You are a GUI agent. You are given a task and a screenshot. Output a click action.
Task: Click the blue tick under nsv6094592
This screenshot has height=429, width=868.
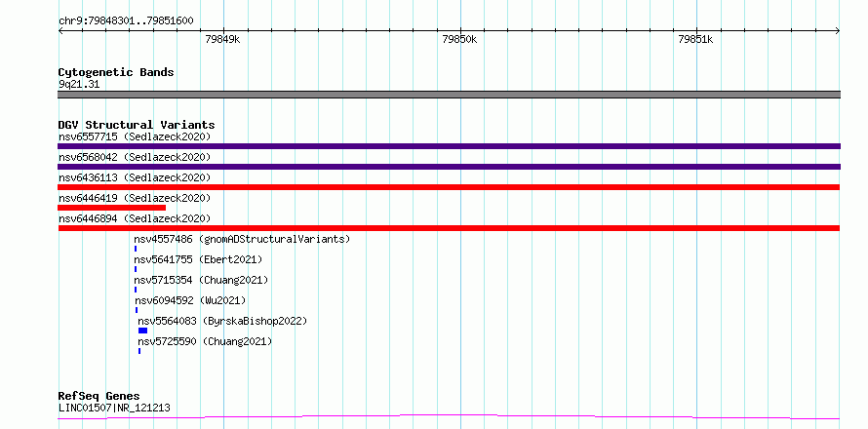137,310
